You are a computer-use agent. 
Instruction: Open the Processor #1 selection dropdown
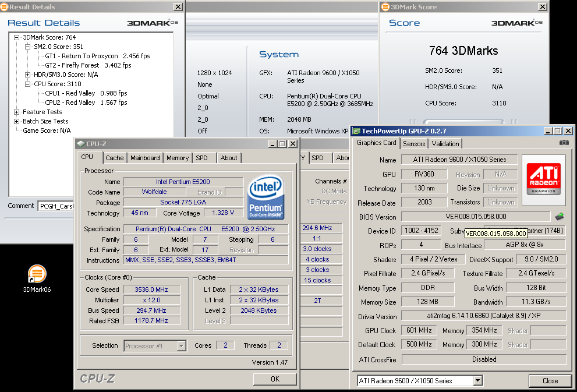[182, 345]
